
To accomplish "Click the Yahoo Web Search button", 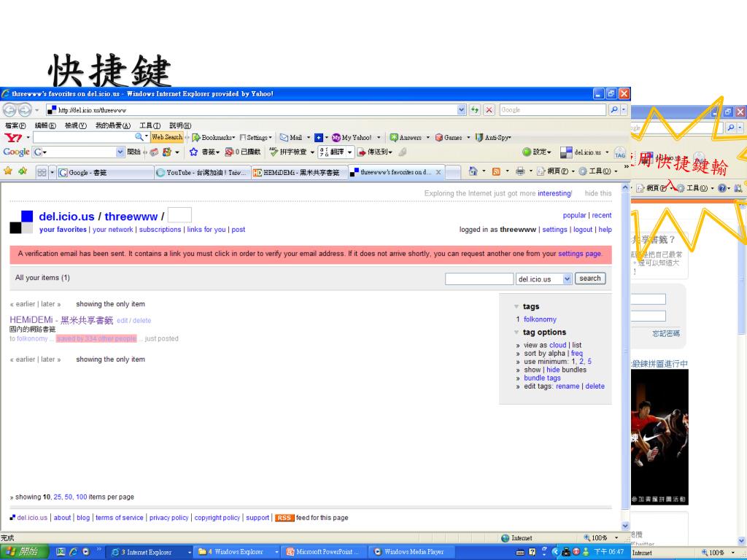I will pos(167,137).
